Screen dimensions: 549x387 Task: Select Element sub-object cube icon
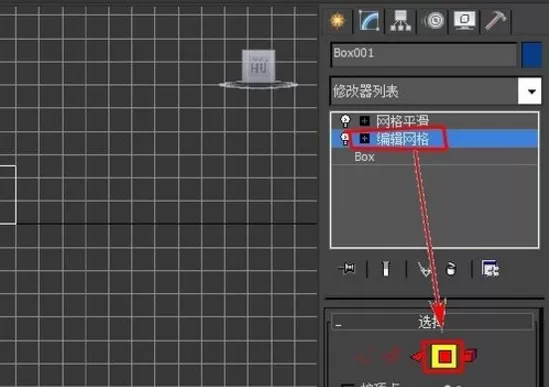[470, 356]
